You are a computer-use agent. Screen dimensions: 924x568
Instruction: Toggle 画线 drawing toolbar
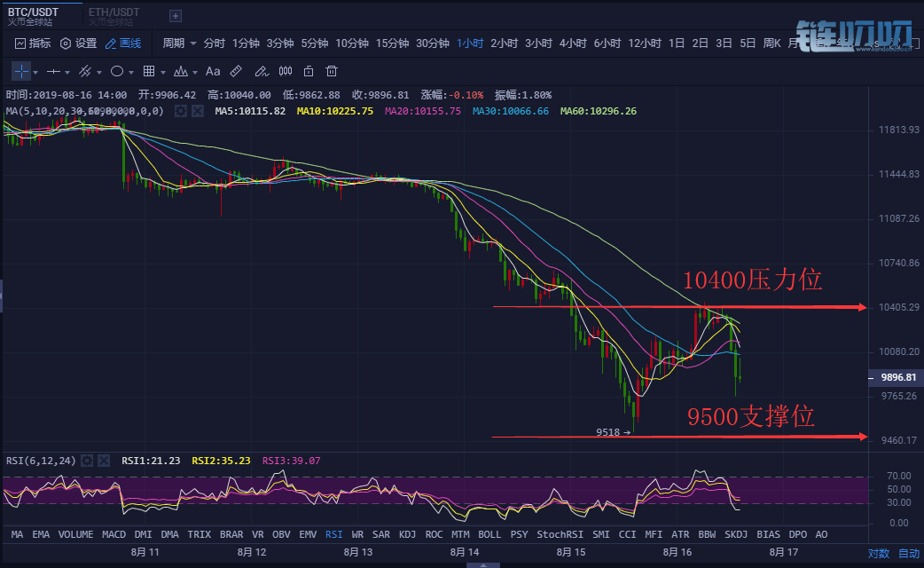123,43
